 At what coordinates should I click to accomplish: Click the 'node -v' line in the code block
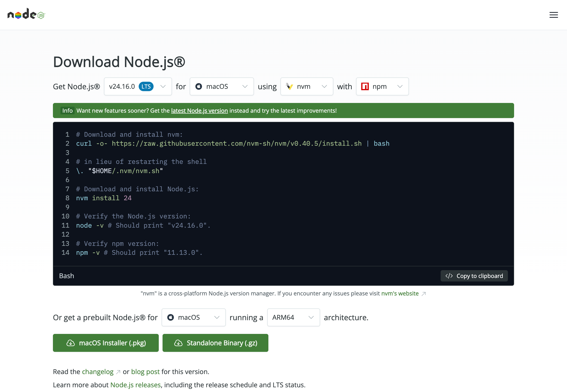[143, 225]
